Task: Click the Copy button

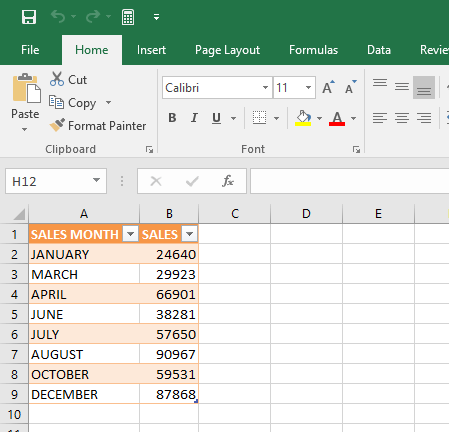Action: click(72, 103)
